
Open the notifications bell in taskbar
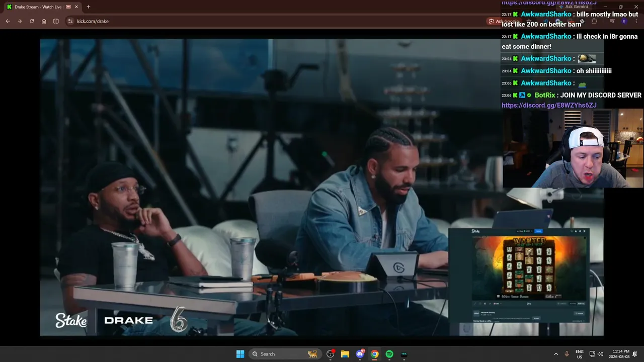pos(635,354)
